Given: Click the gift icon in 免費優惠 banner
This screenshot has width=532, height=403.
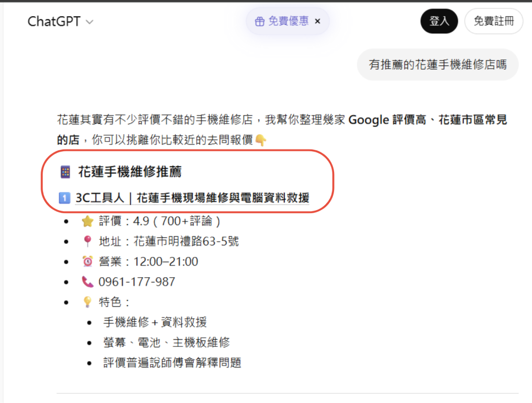Looking at the screenshot, I should click(x=260, y=22).
